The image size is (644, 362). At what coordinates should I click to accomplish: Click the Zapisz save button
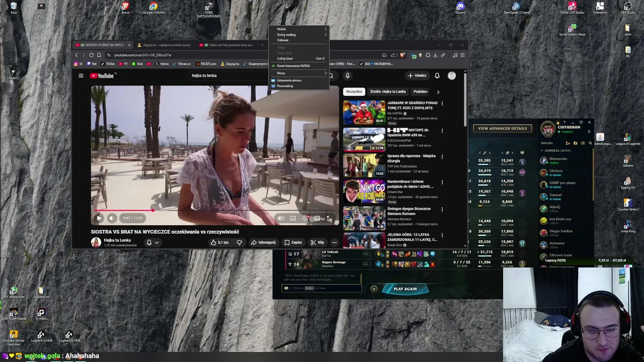tap(293, 242)
